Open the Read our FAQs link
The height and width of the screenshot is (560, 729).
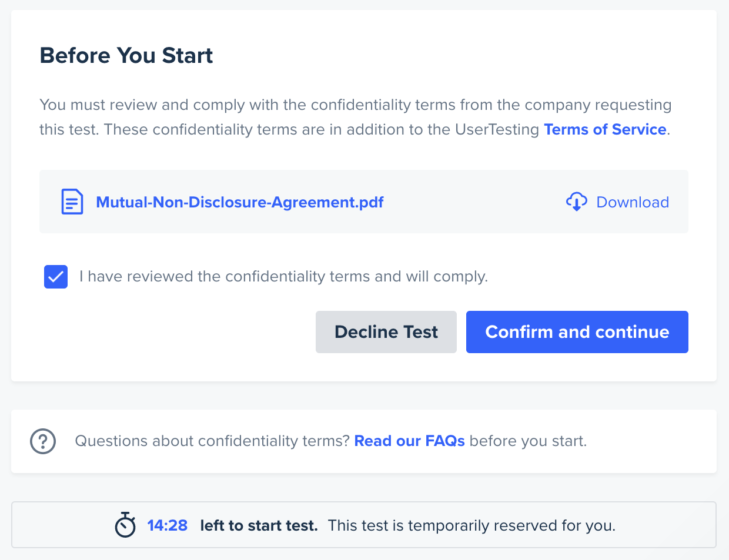pyautogui.click(x=410, y=441)
